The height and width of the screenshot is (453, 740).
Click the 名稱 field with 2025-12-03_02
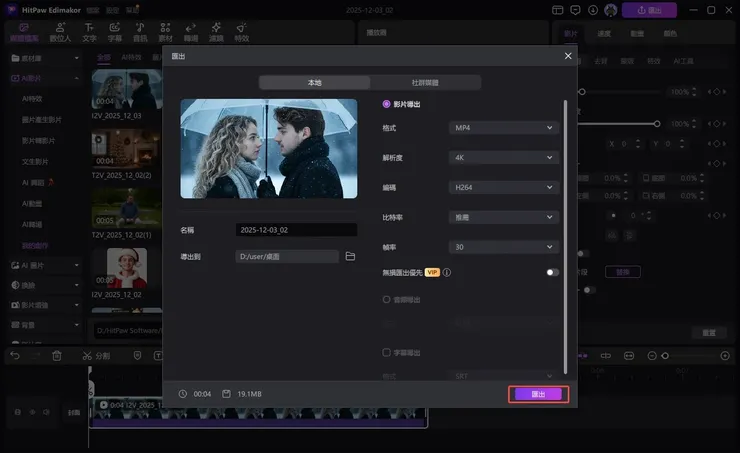tap(296, 230)
